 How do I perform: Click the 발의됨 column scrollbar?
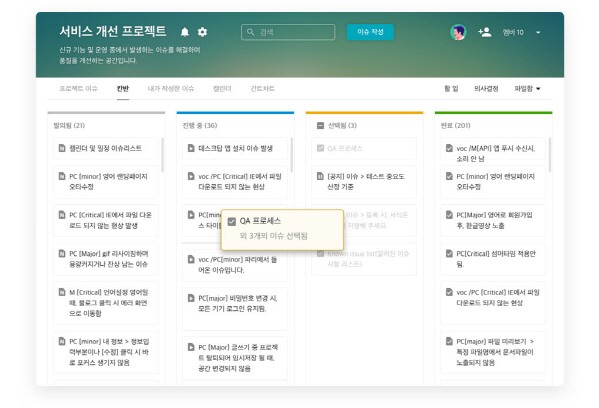(163, 155)
